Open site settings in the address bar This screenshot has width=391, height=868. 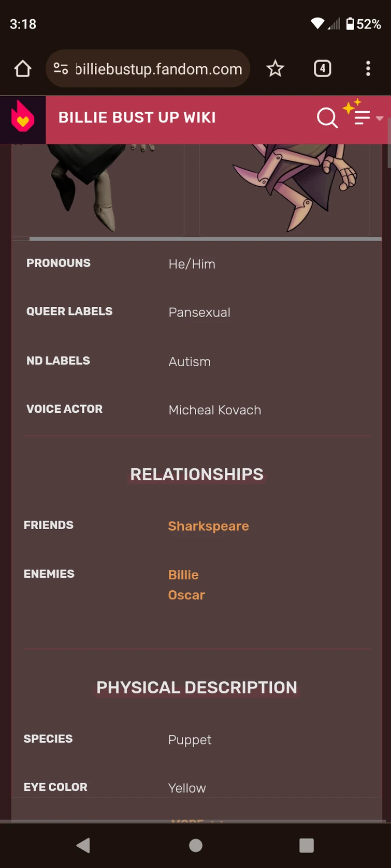click(x=61, y=68)
